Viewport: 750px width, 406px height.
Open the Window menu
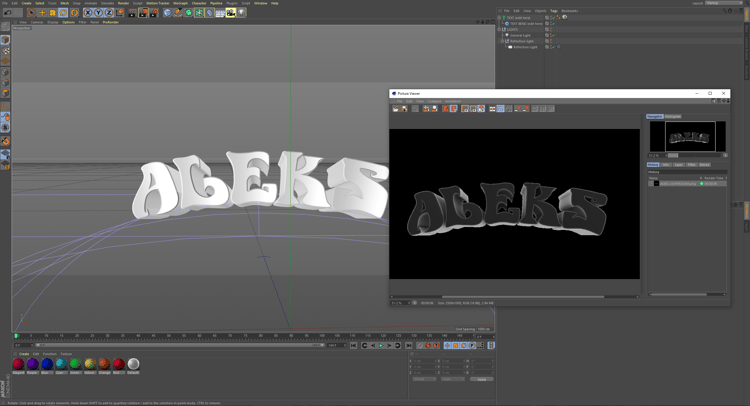[x=261, y=3]
